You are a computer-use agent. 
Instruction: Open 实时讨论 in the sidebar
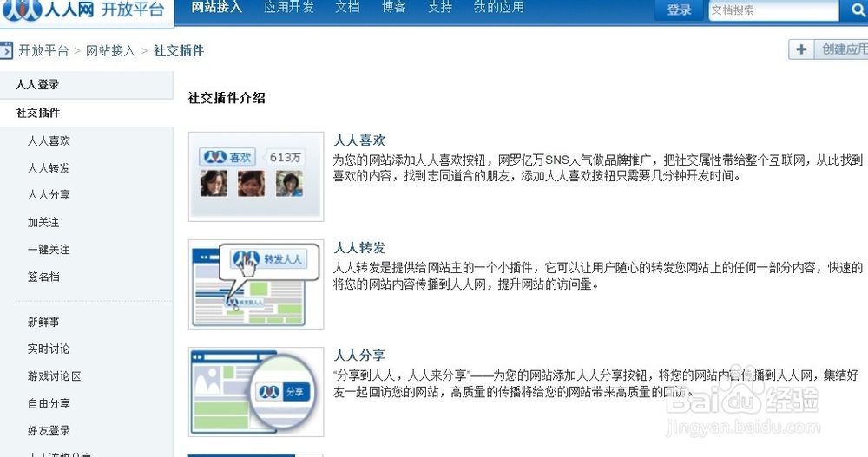[x=49, y=349]
